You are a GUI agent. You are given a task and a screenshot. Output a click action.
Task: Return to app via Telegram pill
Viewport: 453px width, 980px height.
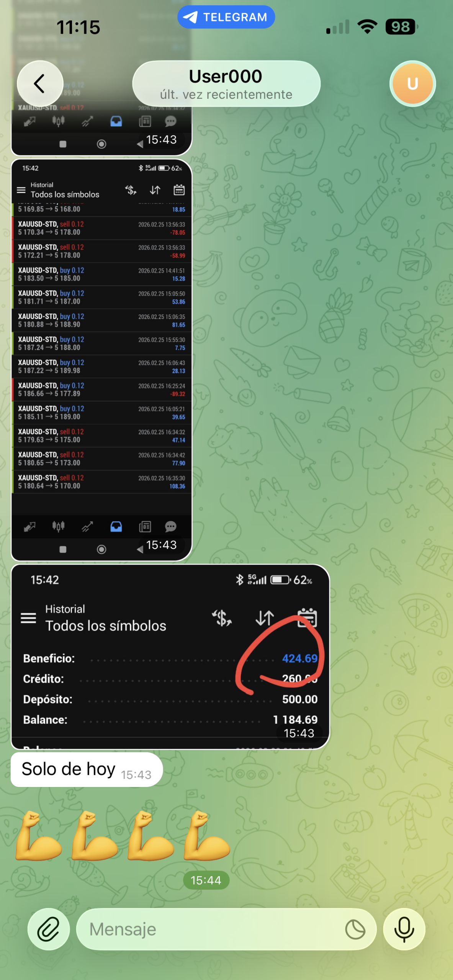point(226,17)
